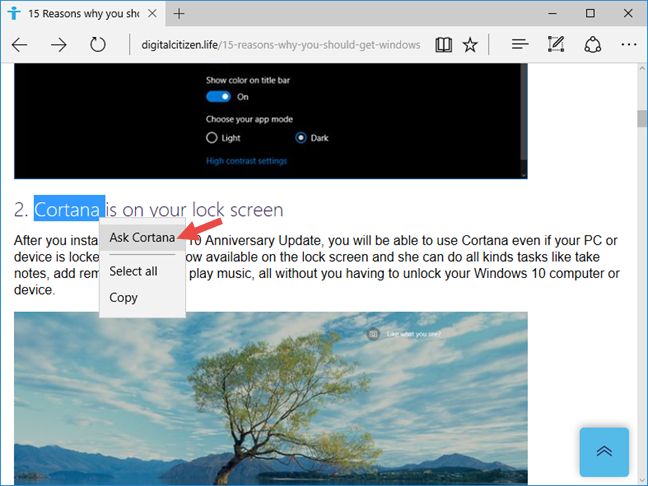
Task: Open the Share icon
Action: pos(592,44)
